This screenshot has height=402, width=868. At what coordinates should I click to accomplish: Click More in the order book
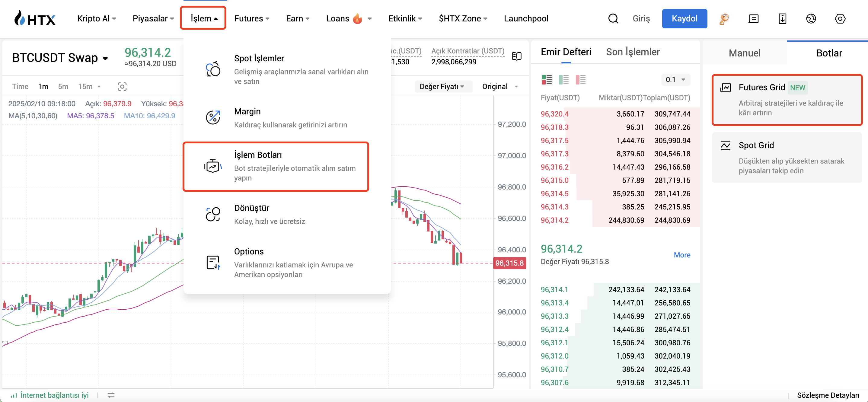[x=682, y=255]
